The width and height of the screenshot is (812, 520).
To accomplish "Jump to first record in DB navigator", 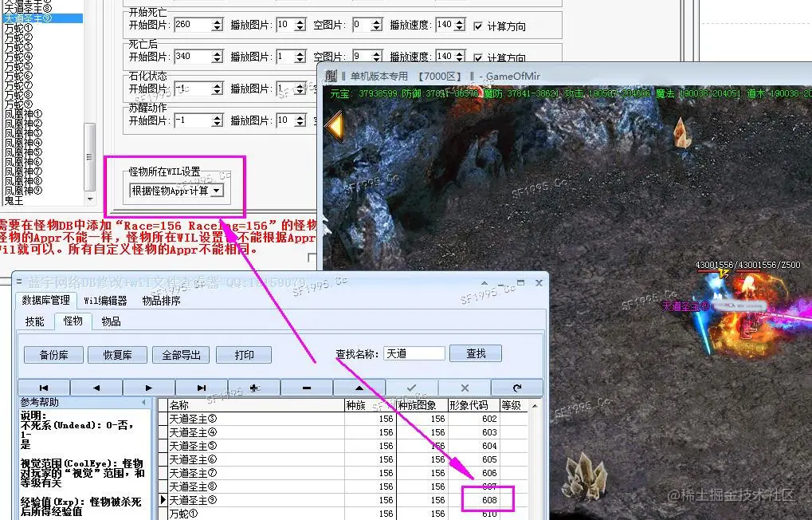I will (x=44, y=388).
